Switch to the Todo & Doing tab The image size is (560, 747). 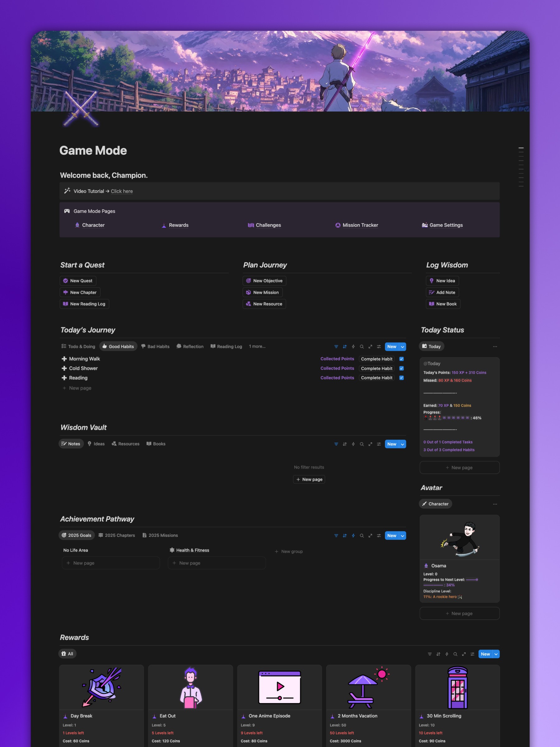pos(78,346)
